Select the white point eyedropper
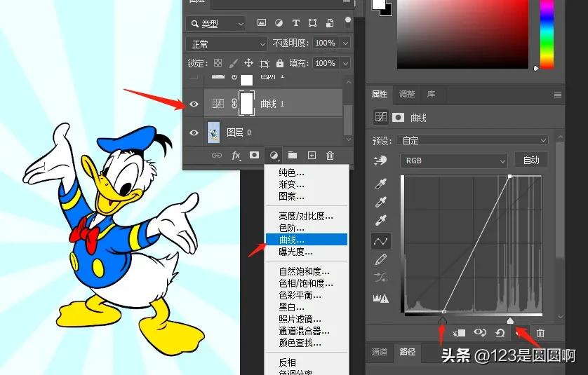 pos(380,220)
